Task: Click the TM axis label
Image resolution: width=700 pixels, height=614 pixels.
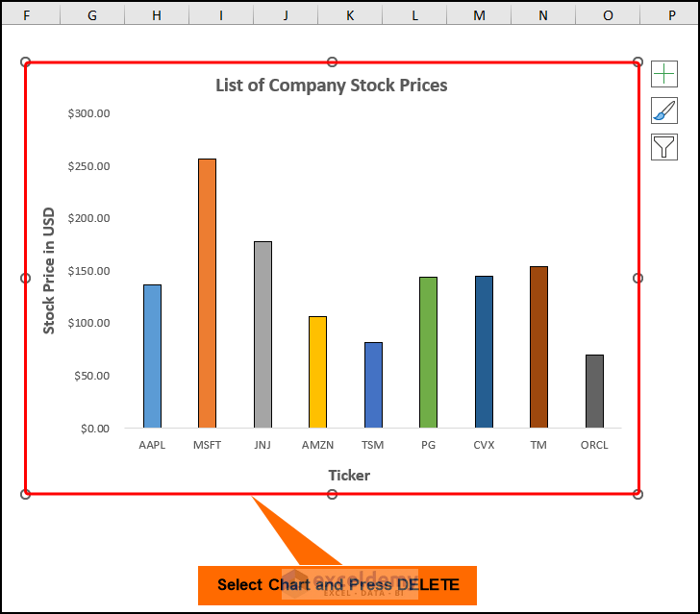Action: coord(538,445)
